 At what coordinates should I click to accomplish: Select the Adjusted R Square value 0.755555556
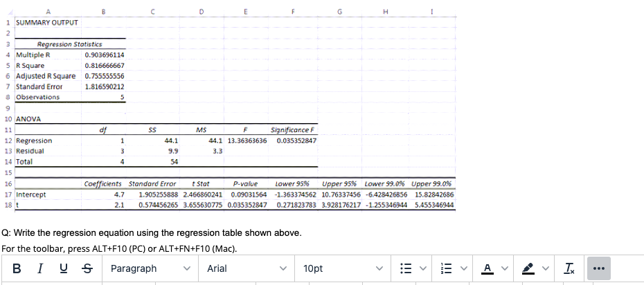click(105, 76)
